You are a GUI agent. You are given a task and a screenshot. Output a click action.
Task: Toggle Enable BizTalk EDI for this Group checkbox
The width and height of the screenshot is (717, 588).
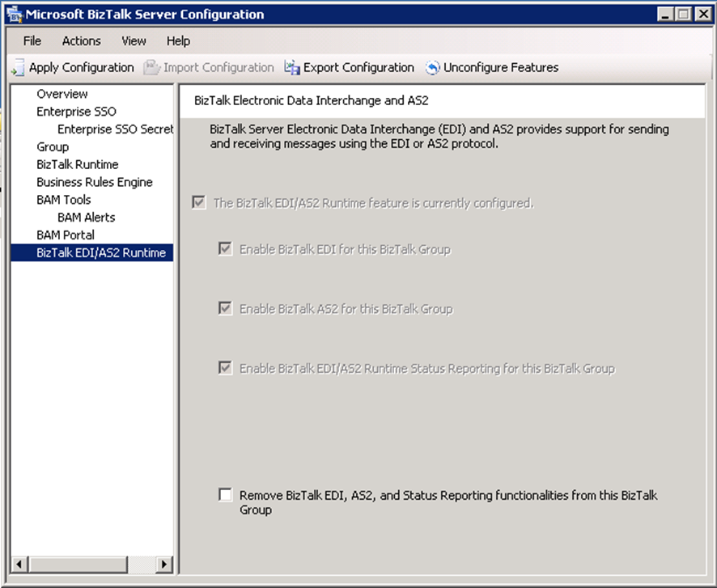(x=225, y=249)
